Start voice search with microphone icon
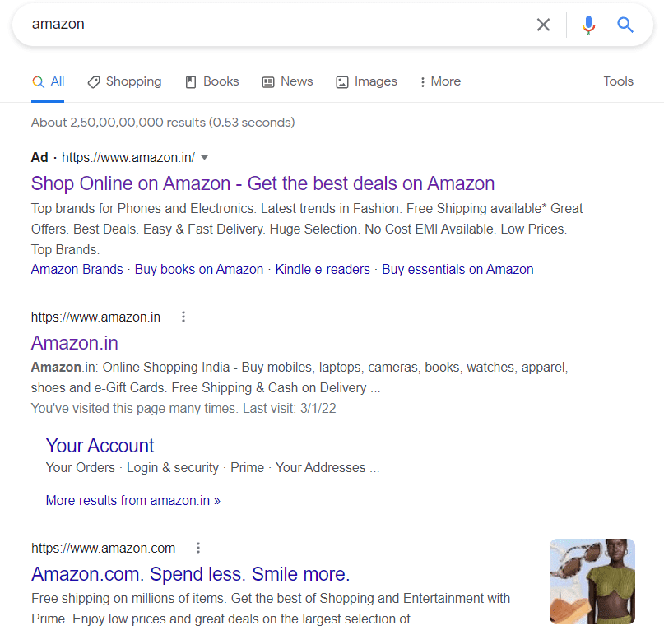 [x=588, y=25]
